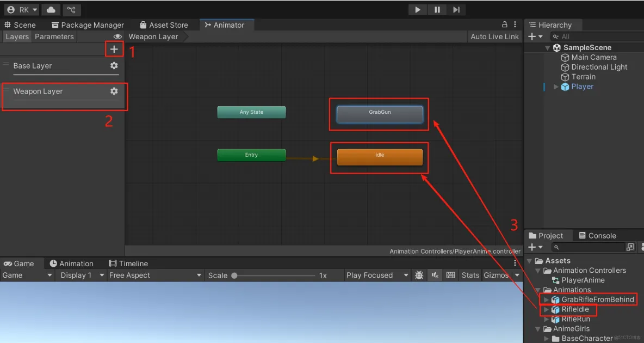Screen dimensions: 644x343
Task: Switch to the Package Manager tab
Action: pyautogui.click(x=88, y=24)
